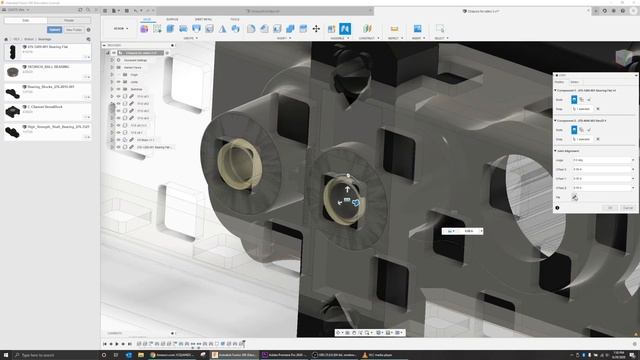Switch to the SHEET METAL tab

point(203,19)
